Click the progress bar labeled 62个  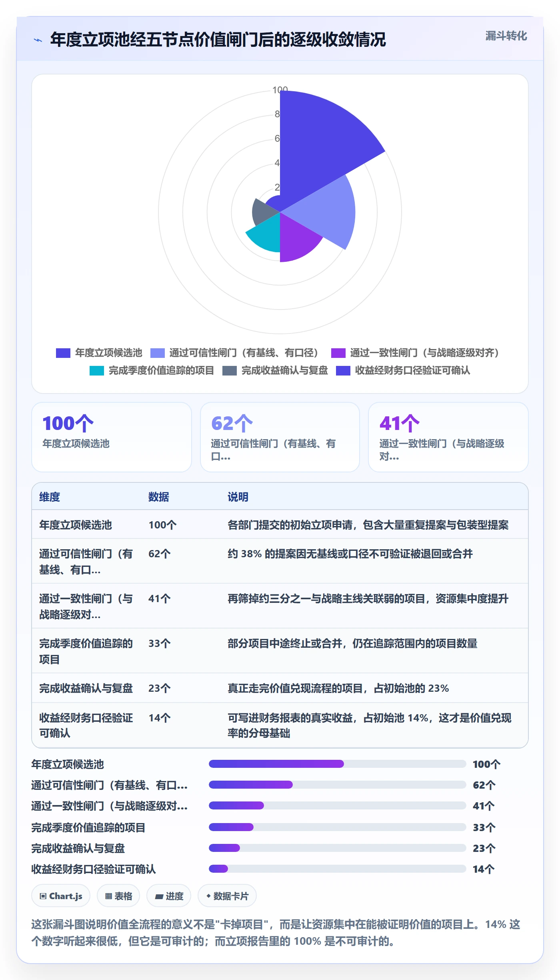click(337, 785)
